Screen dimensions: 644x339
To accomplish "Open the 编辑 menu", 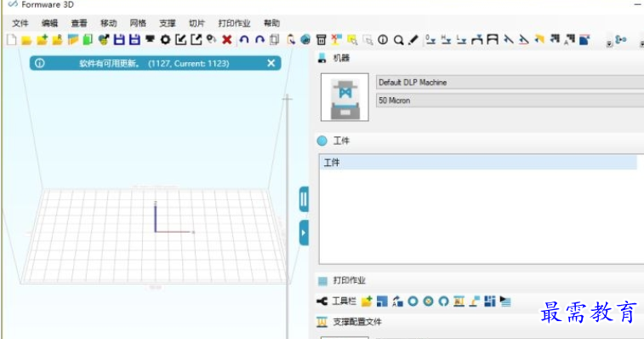I will click(x=49, y=24).
